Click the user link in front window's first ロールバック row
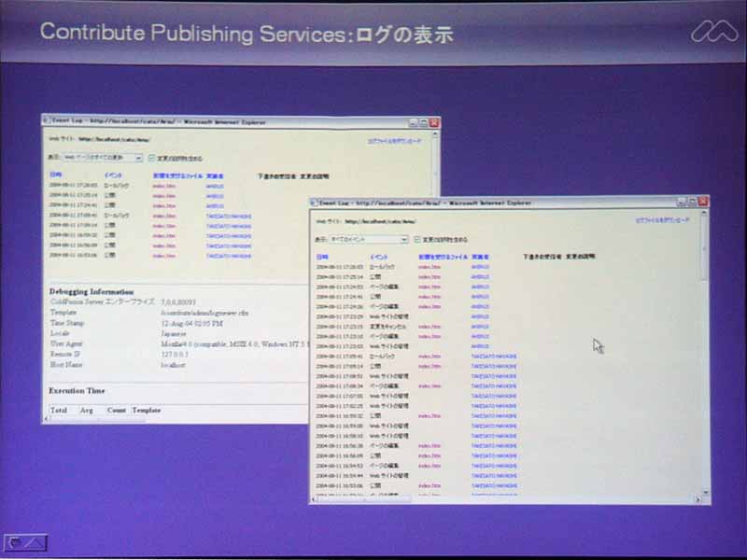 point(480,267)
